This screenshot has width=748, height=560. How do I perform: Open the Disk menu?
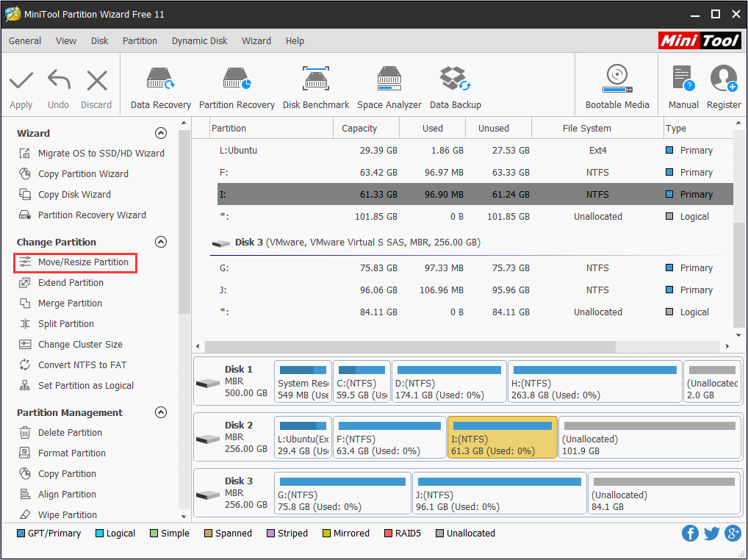point(100,41)
